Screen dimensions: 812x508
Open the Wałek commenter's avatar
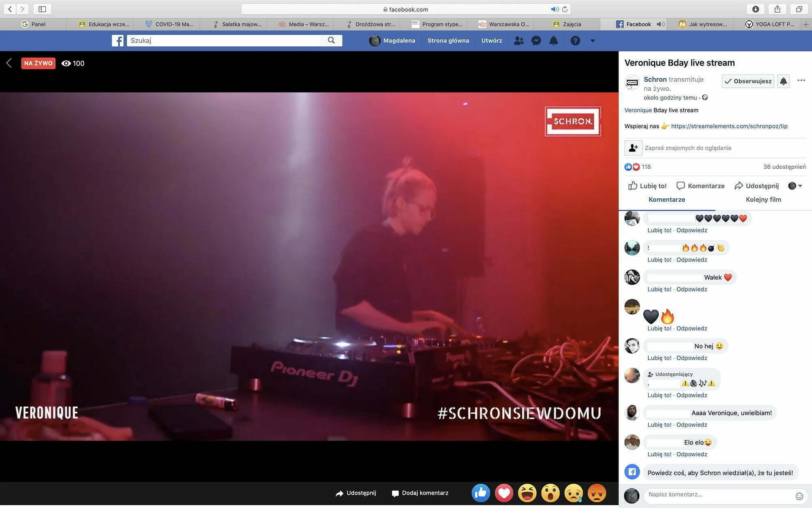tap(632, 277)
